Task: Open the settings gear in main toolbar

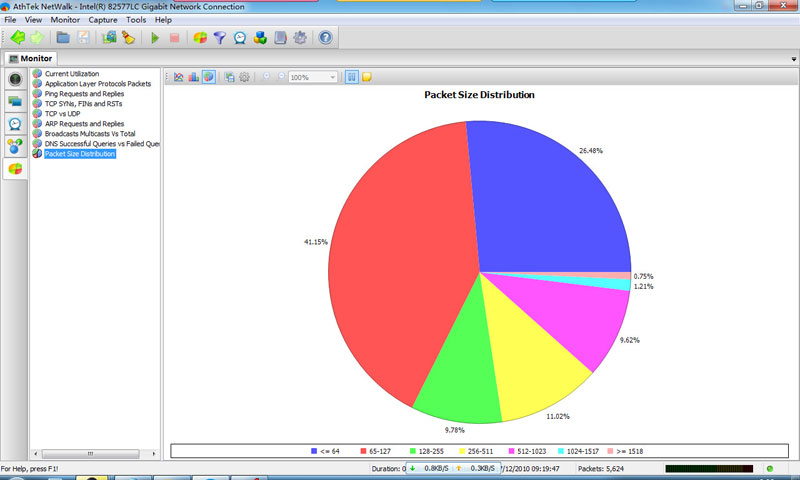Action: (x=300, y=38)
